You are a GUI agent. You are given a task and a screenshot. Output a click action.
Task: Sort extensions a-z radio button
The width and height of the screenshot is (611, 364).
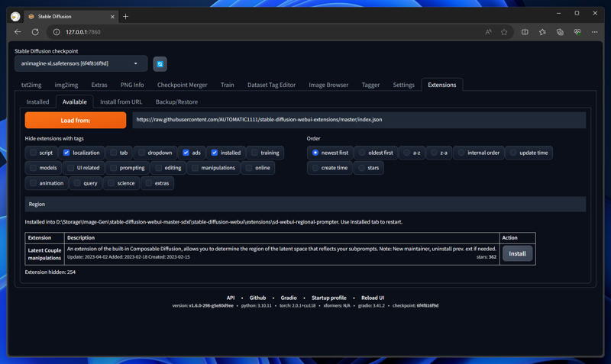(407, 153)
